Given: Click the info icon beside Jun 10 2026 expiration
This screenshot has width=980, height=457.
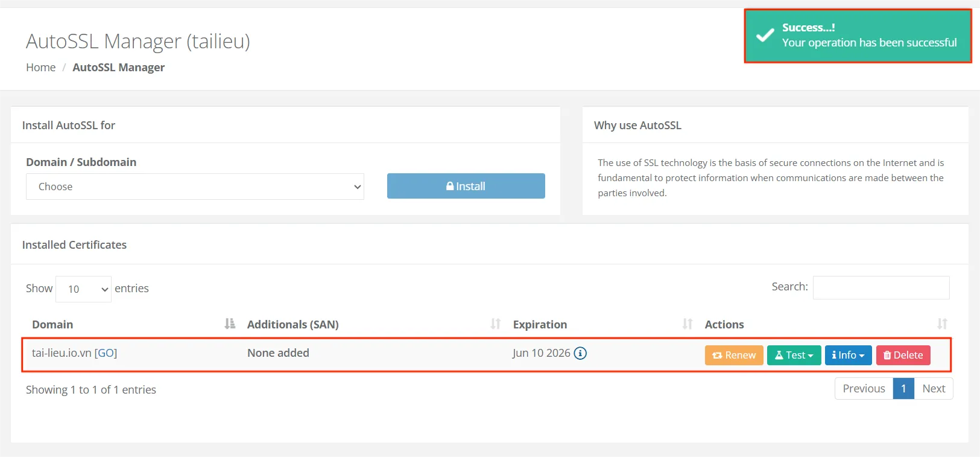Looking at the screenshot, I should coord(580,353).
